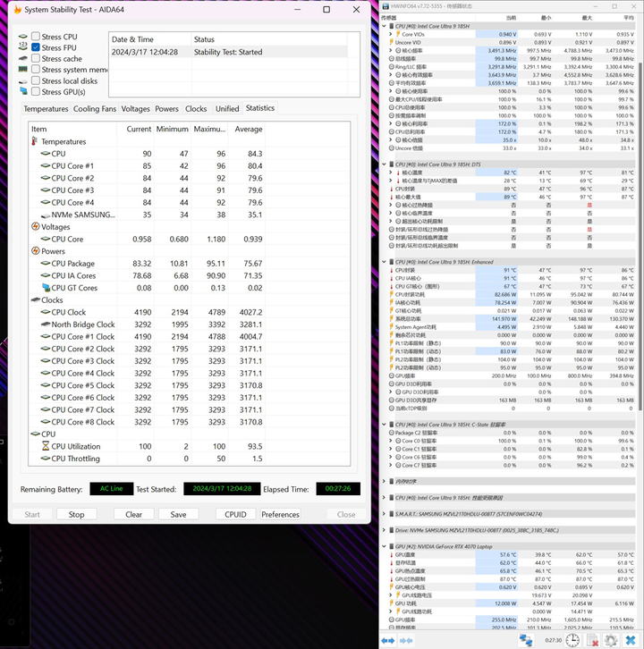This screenshot has height=649, width=644.
Task: Click chip icon beside Clocks group
Action: [36, 300]
